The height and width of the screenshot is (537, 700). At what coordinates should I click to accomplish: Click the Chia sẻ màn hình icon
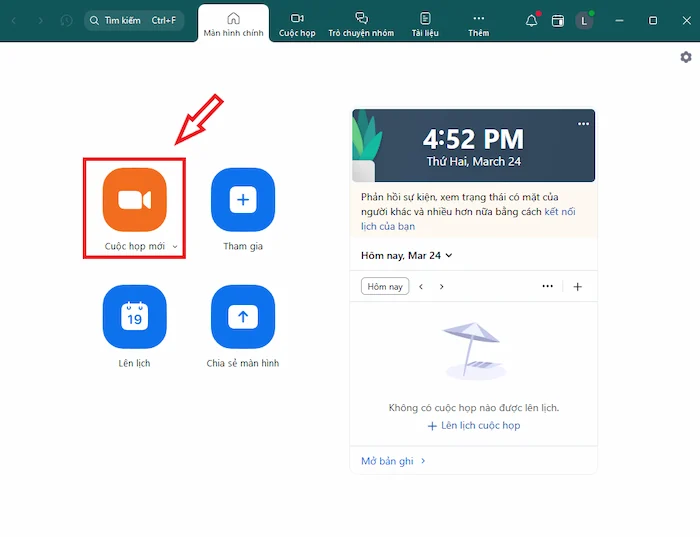pos(242,317)
